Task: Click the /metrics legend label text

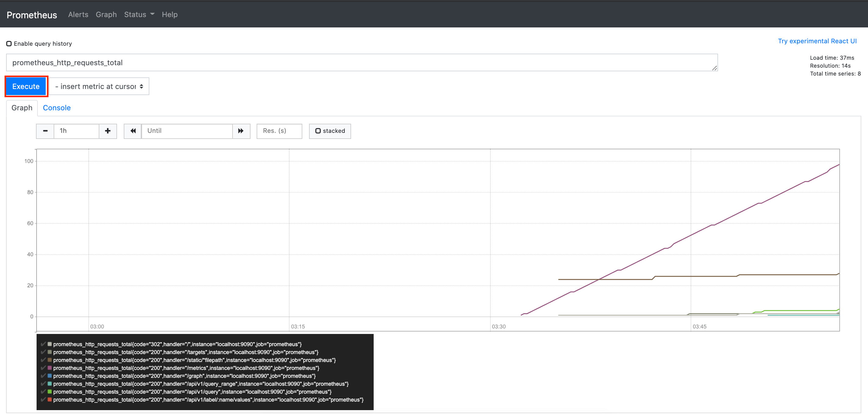Action: pos(186,368)
